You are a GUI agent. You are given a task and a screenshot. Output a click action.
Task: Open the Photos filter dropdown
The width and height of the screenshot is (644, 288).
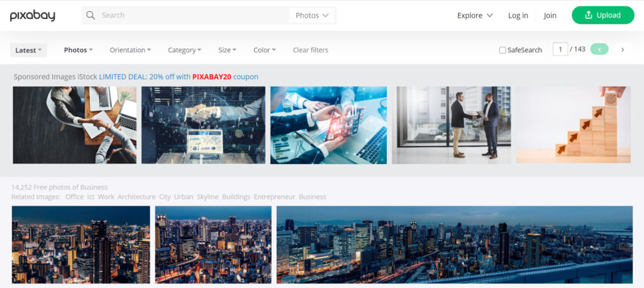[x=78, y=50]
